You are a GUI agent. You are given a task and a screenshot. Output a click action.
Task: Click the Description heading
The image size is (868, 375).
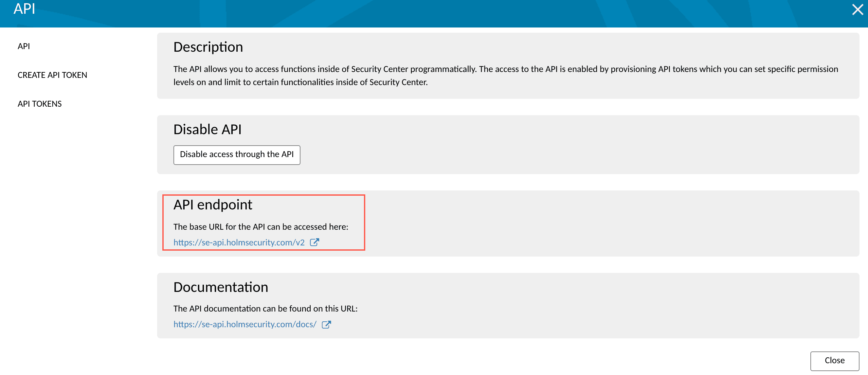(x=208, y=47)
